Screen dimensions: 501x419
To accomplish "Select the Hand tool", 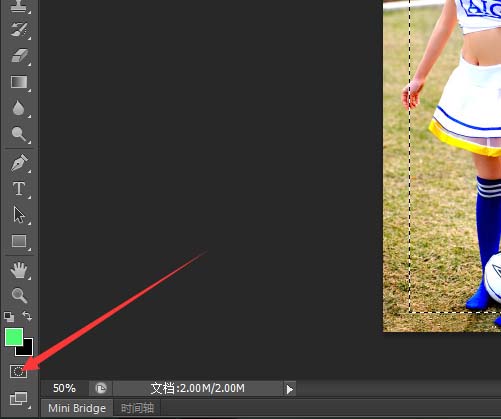I will click(x=19, y=270).
